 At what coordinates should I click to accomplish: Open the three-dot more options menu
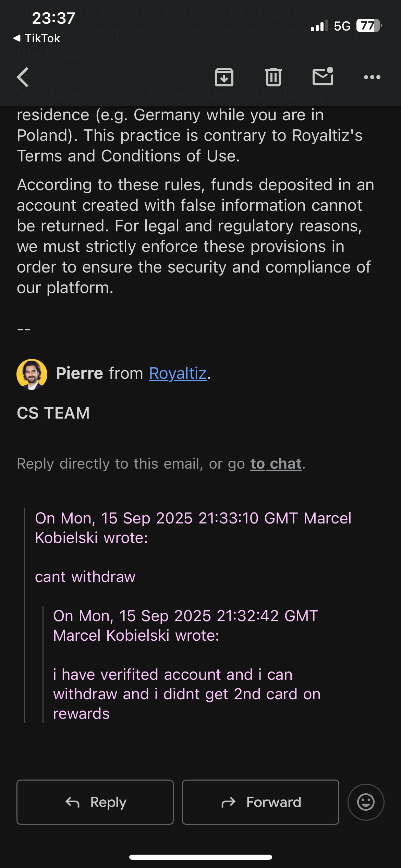coord(372,77)
